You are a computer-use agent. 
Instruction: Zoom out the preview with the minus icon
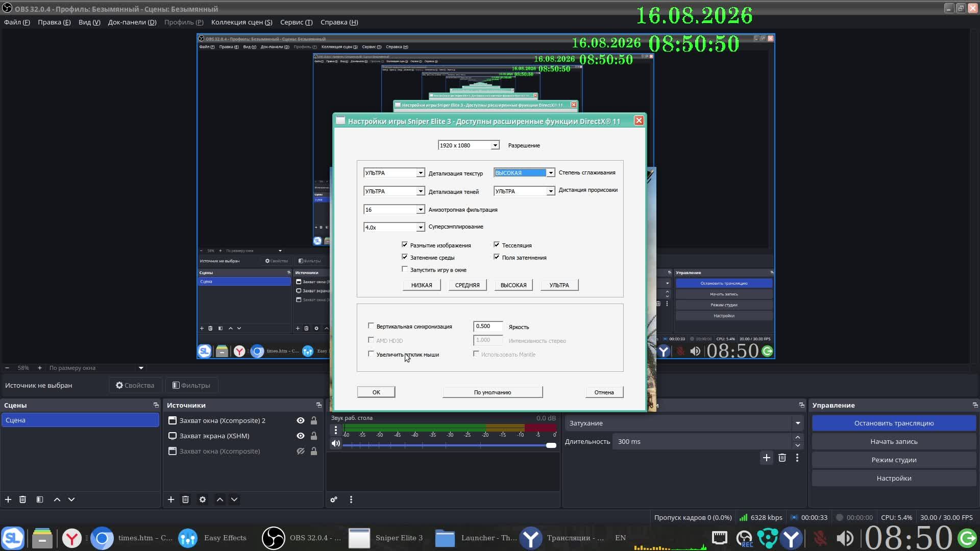point(7,368)
